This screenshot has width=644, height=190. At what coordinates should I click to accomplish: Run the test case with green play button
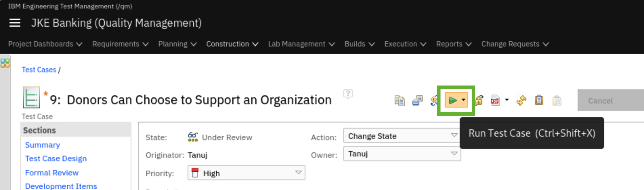[x=452, y=100]
